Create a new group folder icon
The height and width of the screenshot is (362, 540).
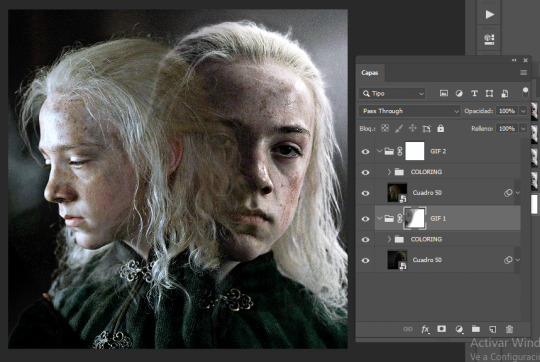coord(476,329)
